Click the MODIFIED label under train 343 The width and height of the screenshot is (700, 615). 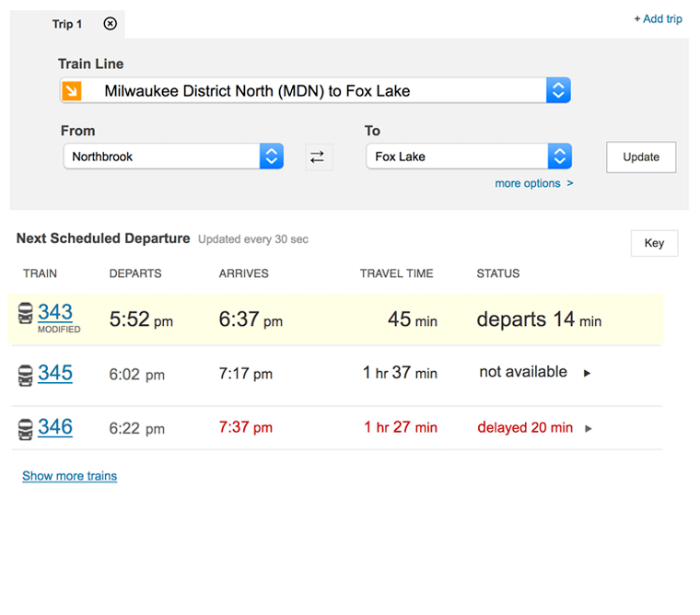59,330
